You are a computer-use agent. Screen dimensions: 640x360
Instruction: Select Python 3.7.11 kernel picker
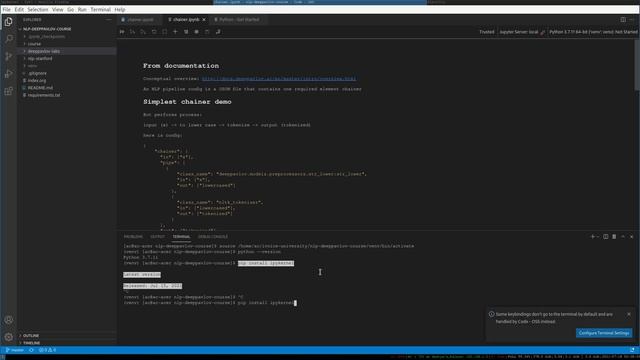click(x=593, y=32)
